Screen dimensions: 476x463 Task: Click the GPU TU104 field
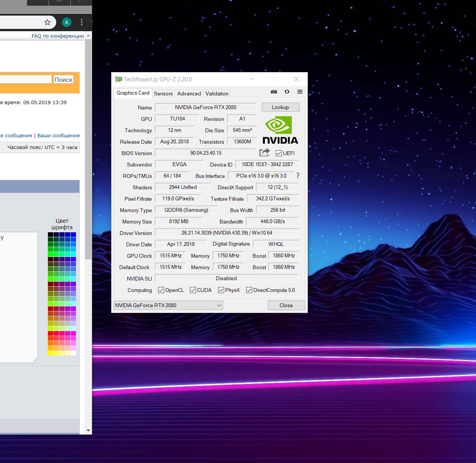point(177,119)
